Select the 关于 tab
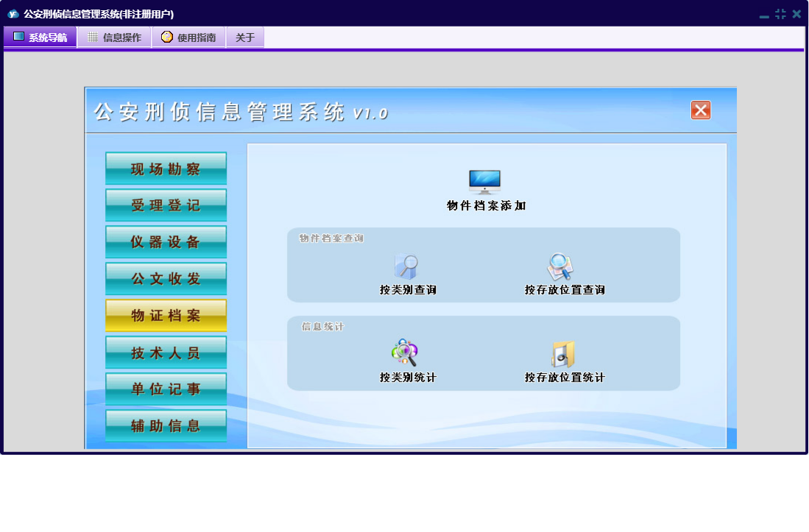Viewport: 809px width, 532px height. pyautogui.click(x=245, y=38)
